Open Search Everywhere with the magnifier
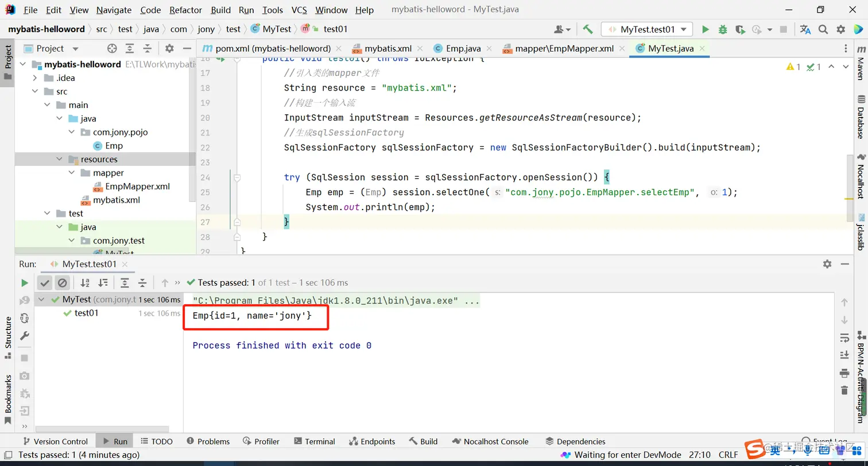The height and width of the screenshot is (466, 868). pyautogui.click(x=823, y=29)
